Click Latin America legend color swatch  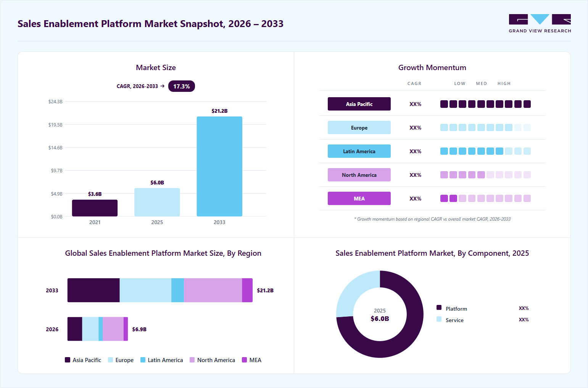tap(143, 360)
